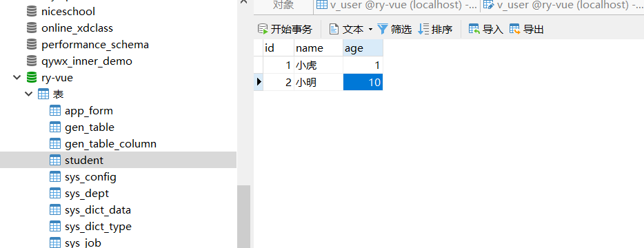Image resolution: width=644 pixels, height=248 pixels.
Task: Select the row indicator arrow of row 2
Action: [259, 82]
